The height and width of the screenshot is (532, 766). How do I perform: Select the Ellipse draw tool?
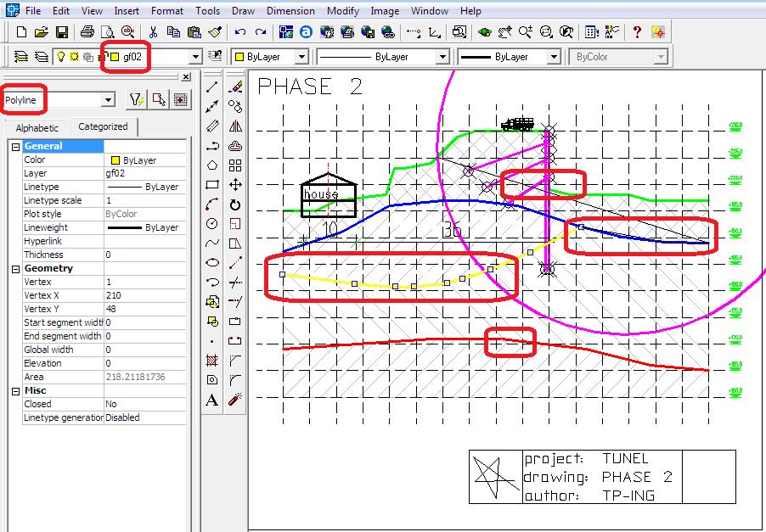tap(212, 262)
